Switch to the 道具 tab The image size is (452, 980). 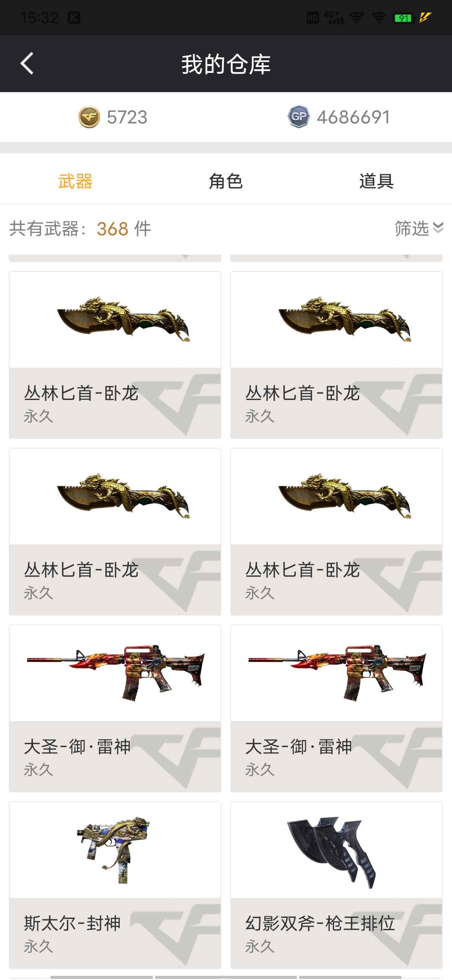click(376, 181)
